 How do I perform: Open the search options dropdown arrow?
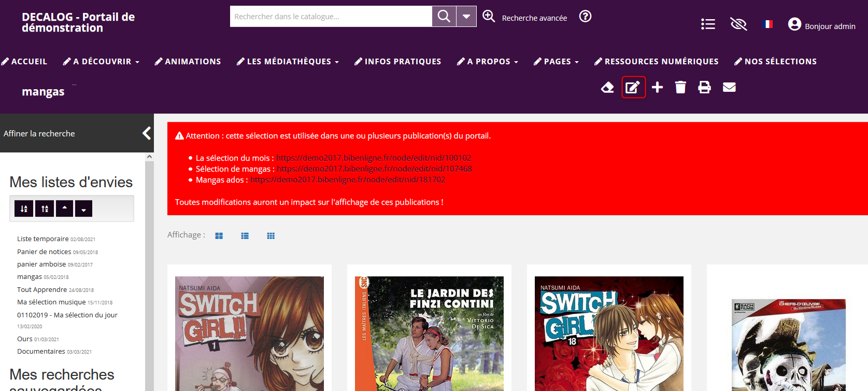click(x=466, y=16)
